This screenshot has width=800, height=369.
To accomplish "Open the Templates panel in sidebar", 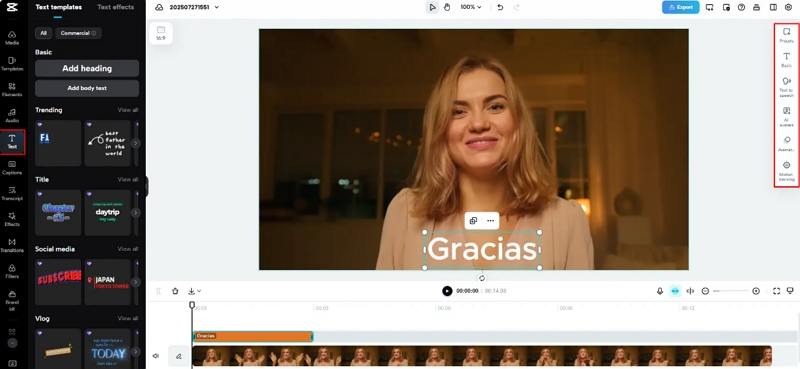I will pos(12,64).
